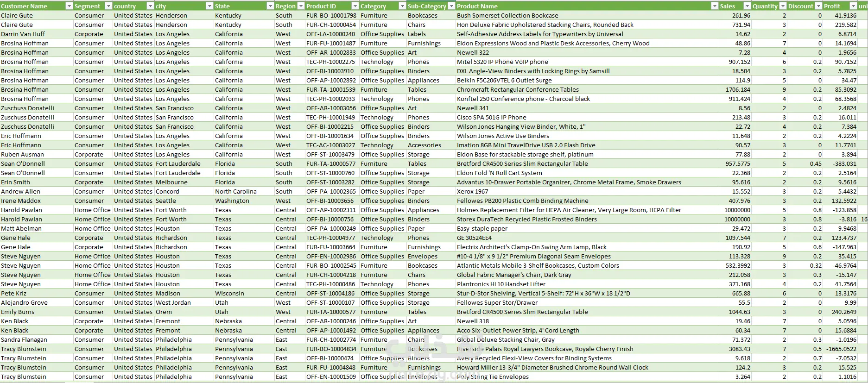This screenshot has height=383, width=868.
Task: Select customer cell 'Erin Smith'
Action: (x=37, y=182)
